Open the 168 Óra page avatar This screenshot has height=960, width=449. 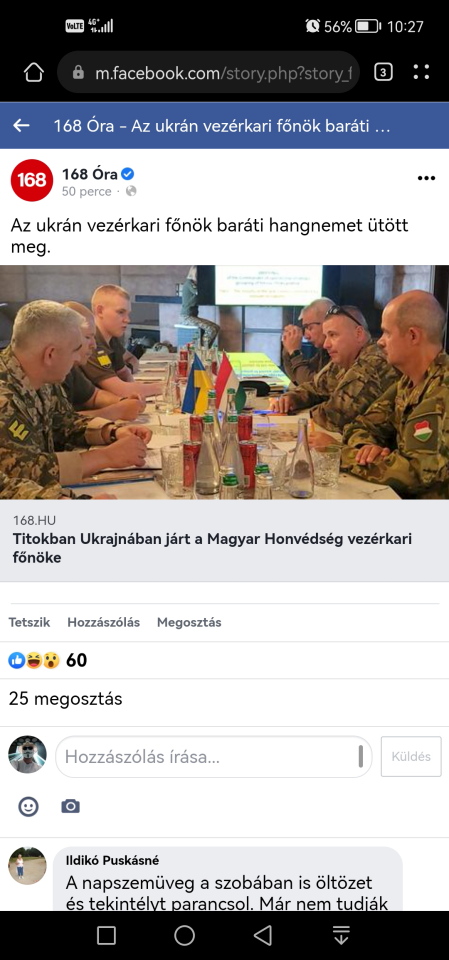pyautogui.click(x=32, y=180)
